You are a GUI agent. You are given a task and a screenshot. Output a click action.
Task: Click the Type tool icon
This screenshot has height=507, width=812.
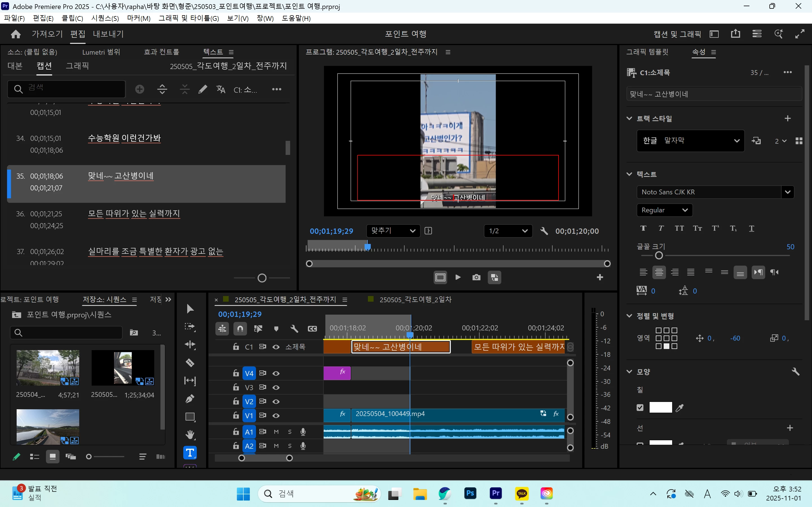click(190, 453)
